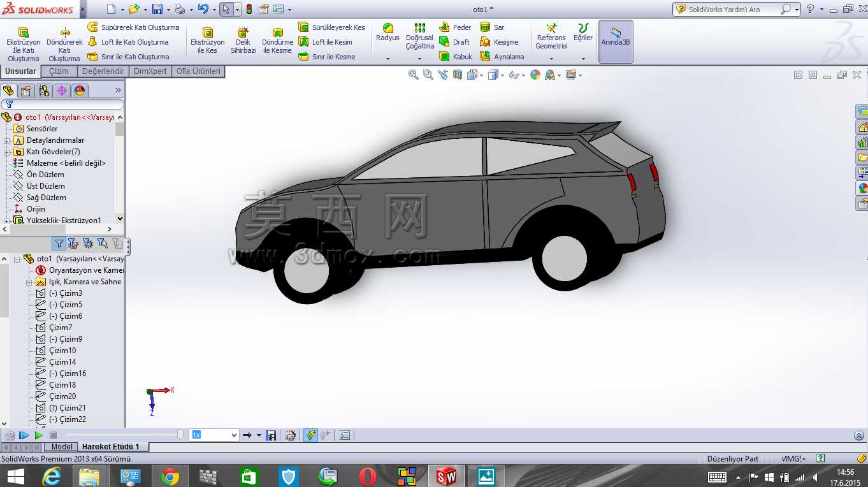
Task: Choose Loft ile Kesim command
Action: (325, 42)
